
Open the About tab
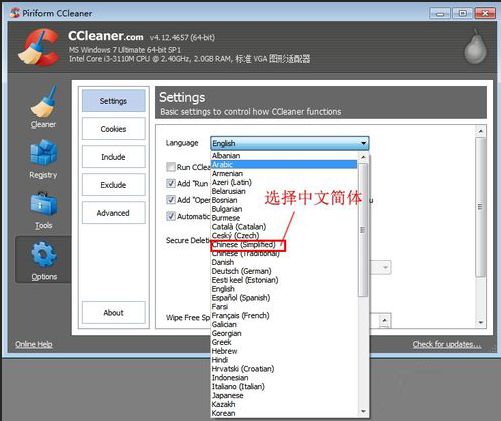click(x=114, y=313)
